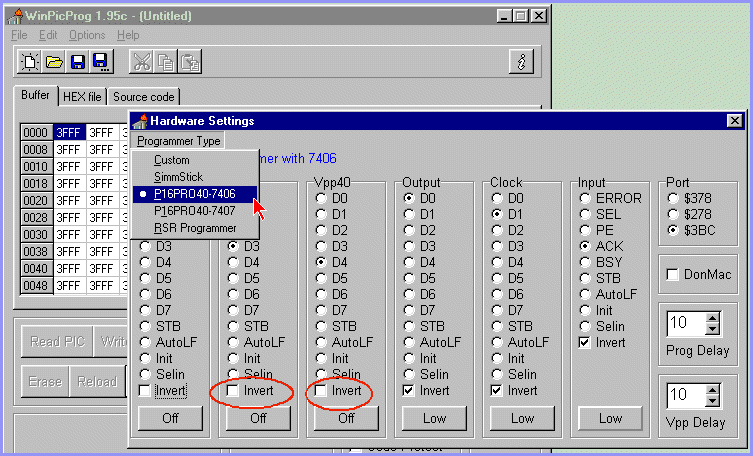Increase Prog Delay with up arrow
Viewport: 753px width, 456px height.
(x=713, y=318)
